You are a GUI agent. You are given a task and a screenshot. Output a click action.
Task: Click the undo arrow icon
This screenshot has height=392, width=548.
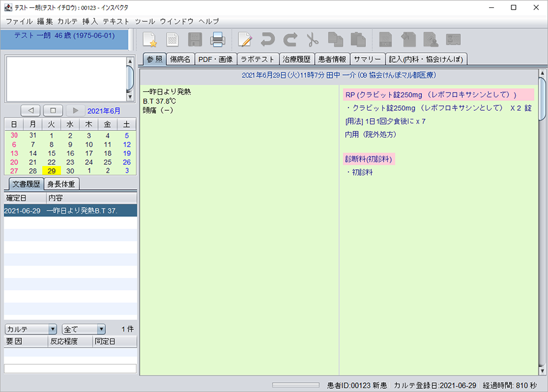click(267, 40)
